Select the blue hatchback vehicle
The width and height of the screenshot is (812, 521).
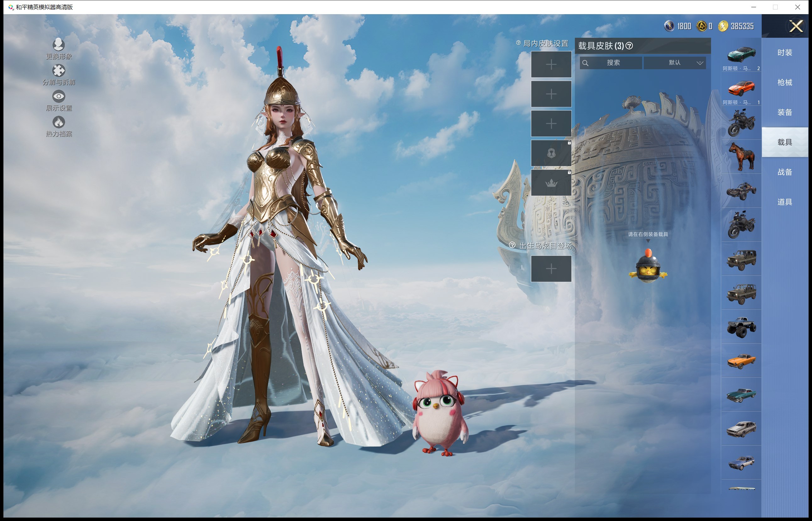[741, 462]
